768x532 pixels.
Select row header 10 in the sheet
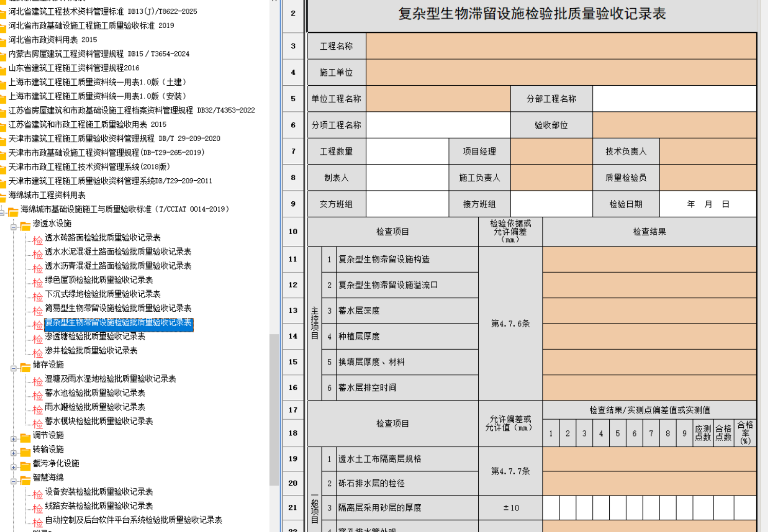[293, 232]
